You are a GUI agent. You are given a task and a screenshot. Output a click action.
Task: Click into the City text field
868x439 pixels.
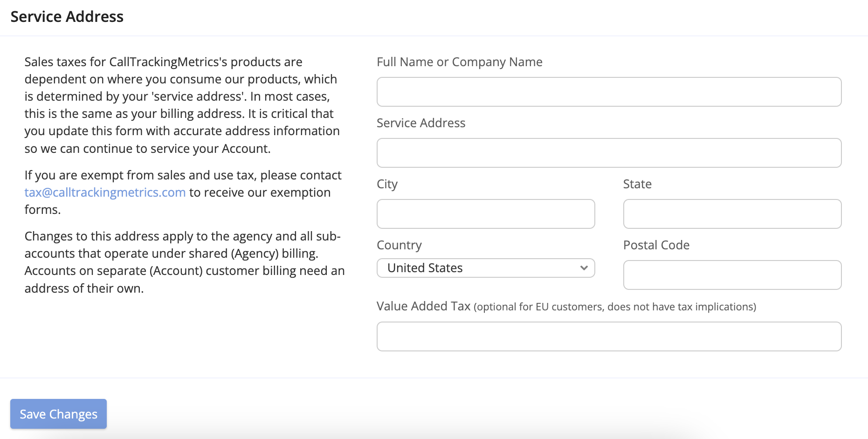pos(486,214)
